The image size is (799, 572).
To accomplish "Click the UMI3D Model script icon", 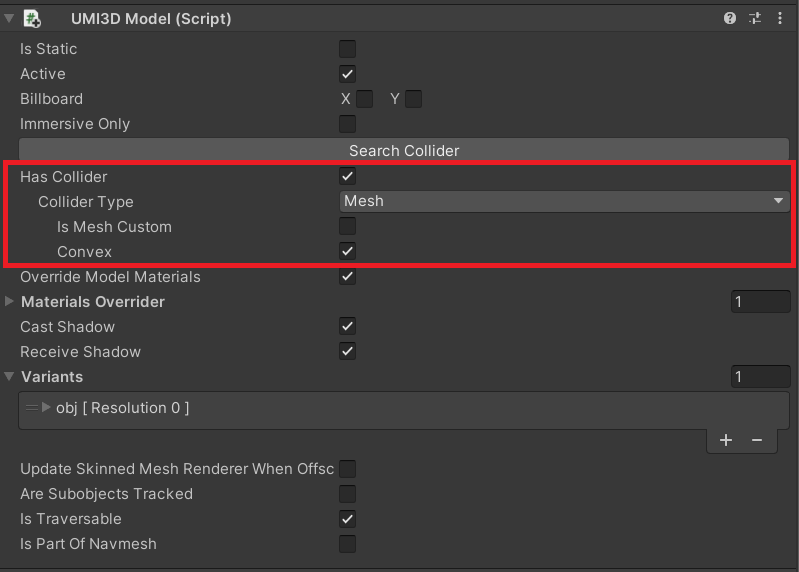I will click(33, 19).
